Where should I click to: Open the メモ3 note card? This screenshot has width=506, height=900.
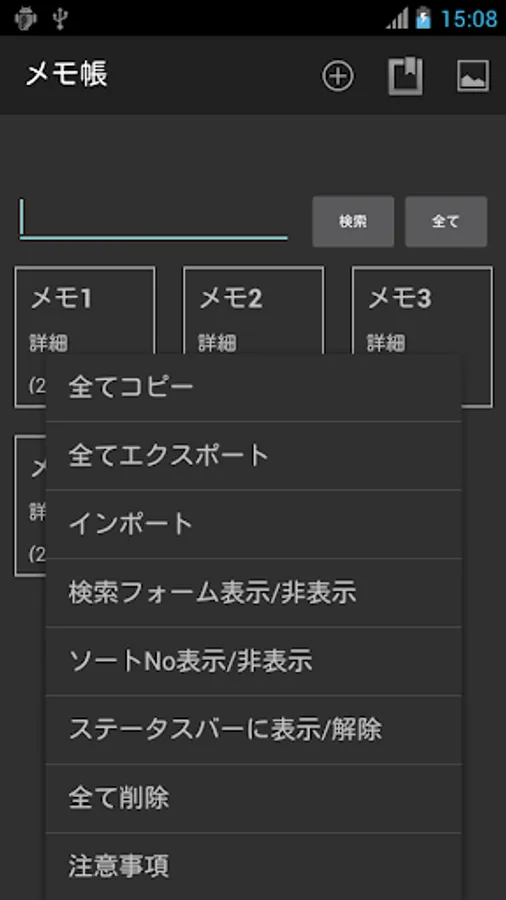pyautogui.click(x=422, y=337)
